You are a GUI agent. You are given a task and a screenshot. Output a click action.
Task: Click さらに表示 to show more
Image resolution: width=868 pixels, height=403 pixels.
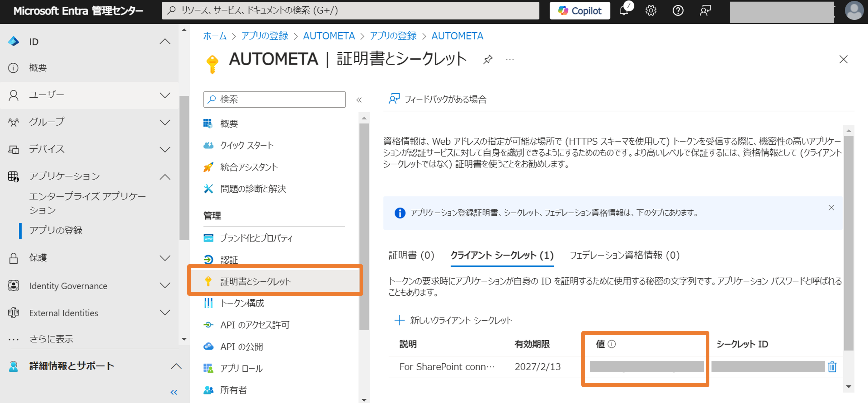click(51, 339)
